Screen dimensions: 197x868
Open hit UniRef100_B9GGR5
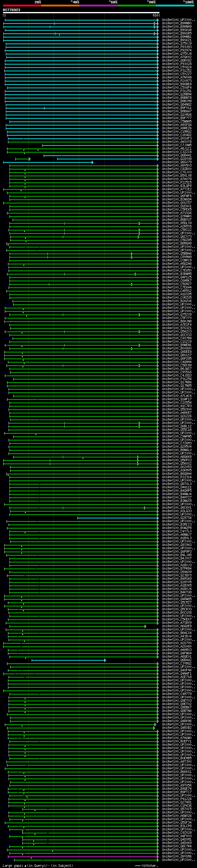[x=176, y=33]
